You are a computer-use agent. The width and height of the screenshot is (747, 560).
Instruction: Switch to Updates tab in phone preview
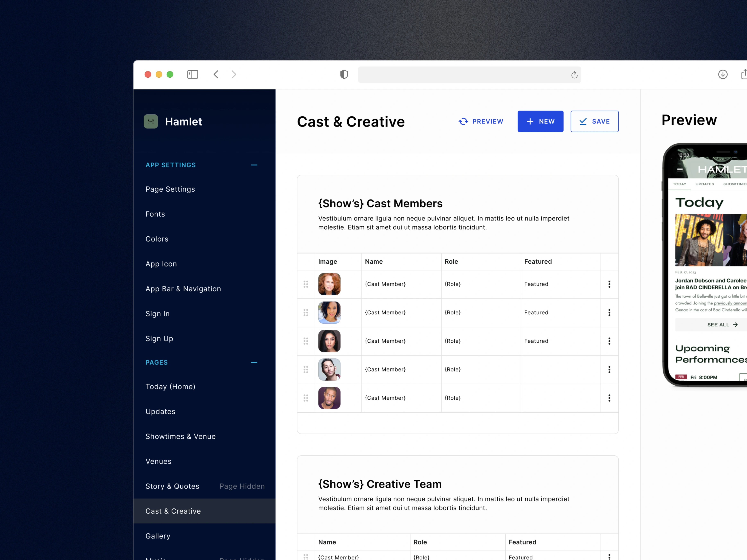(704, 184)
